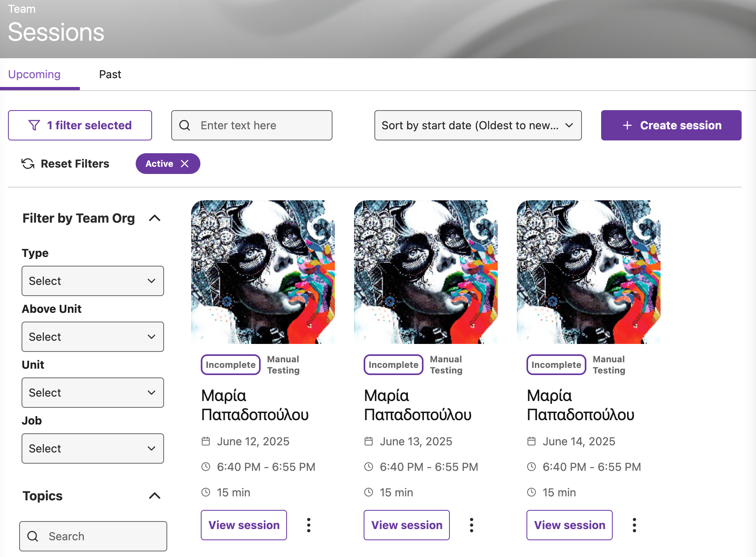Screen dimensions: 756x557
Task: Click the duration clock icon on June 14 card
Action: pos(532,492)
